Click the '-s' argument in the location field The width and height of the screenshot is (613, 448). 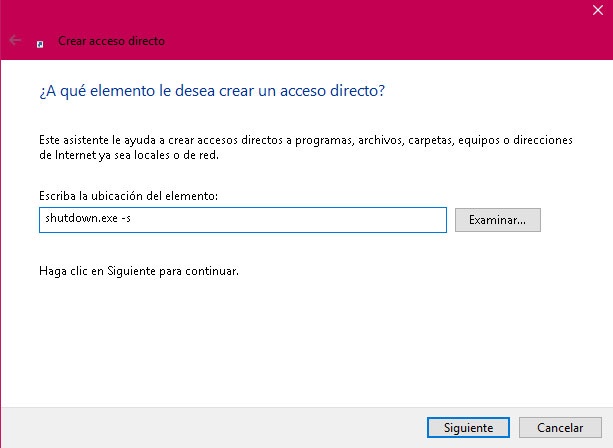pyautogui.click(x=124, y=218)
